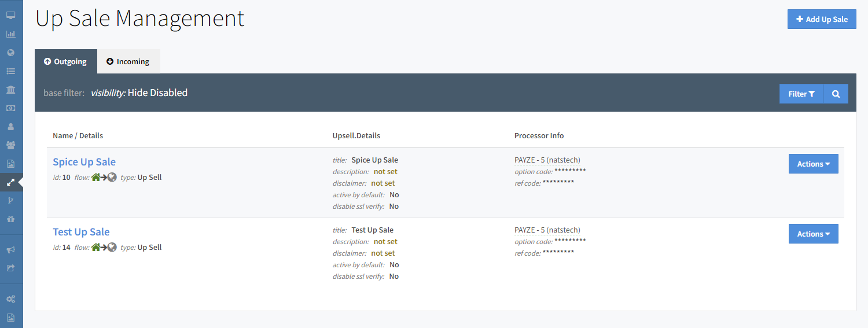This screenshot has height=328, width=868.
Task: Click the list icon in sidebar
Action: click(10, 71)
